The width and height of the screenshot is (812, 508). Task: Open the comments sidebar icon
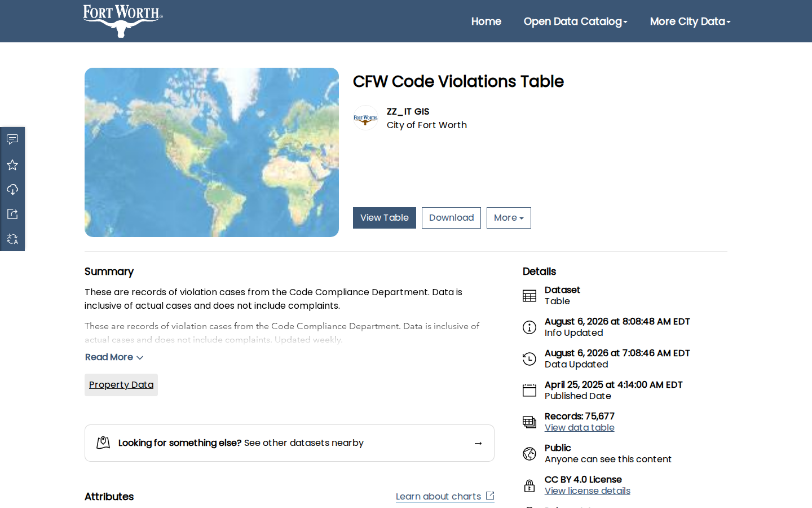click(x=12, y=139)
